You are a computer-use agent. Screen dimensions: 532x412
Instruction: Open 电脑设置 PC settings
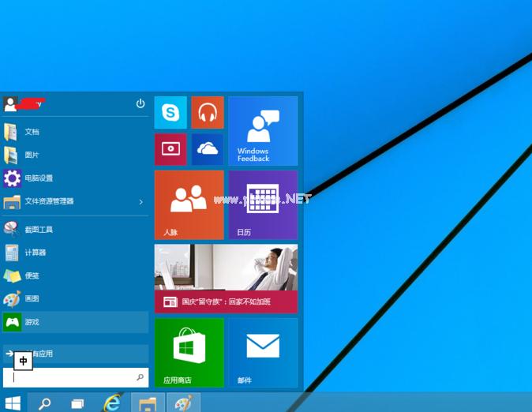coord(75,178)
